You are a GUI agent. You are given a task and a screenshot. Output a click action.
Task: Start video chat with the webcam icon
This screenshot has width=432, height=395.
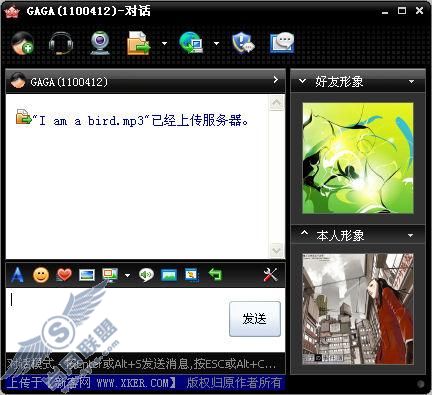click(100, 43)
